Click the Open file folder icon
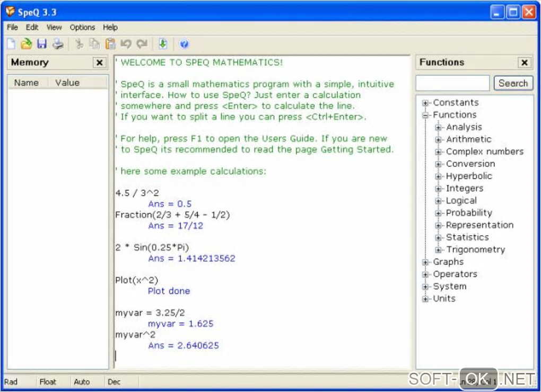This screenshot has height=392, width=541. 26,44
